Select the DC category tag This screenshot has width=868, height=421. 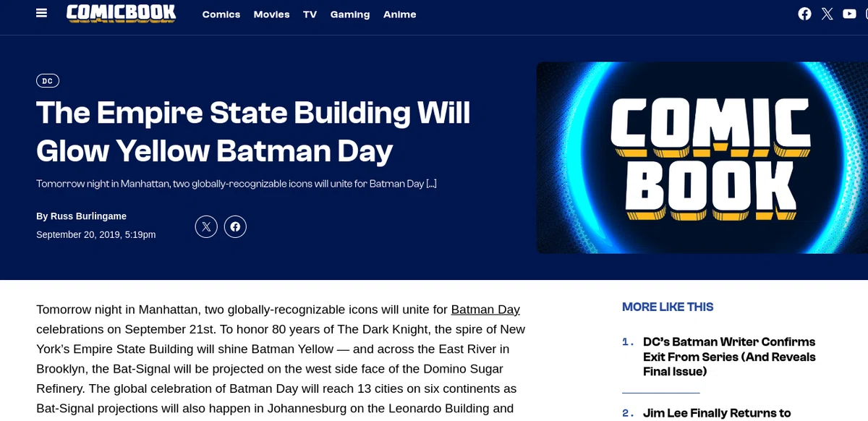(48, 81)
